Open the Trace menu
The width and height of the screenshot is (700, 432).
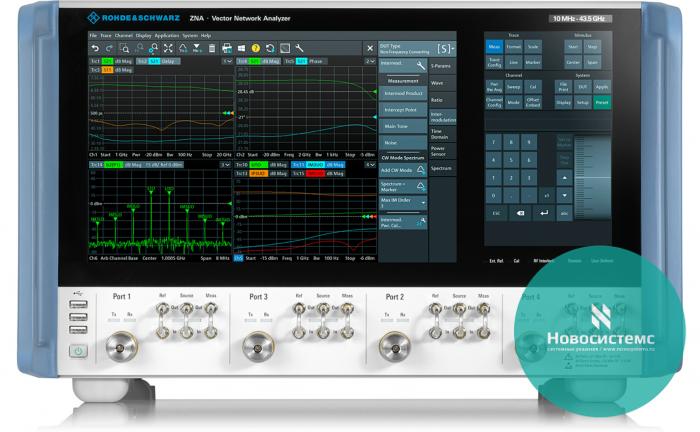pyautogui.click(x=107, y=35)
